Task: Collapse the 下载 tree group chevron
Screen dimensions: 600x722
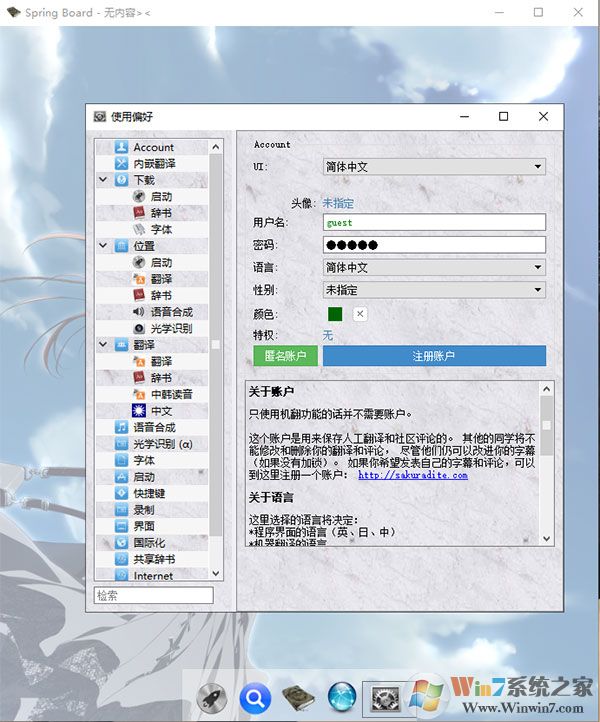Action: (x=103, y=179)
